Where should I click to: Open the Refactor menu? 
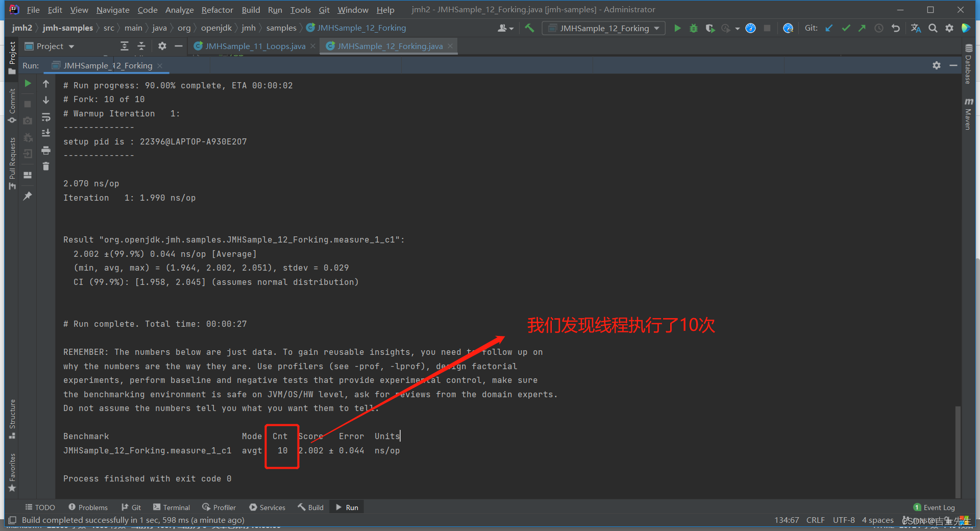[217, 10]
